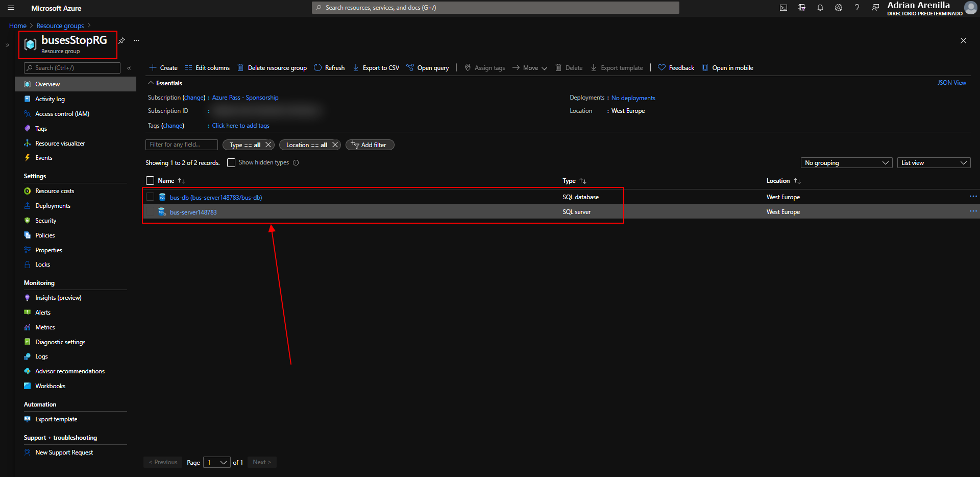
Task: Collapse the left menu with double chevron
Action: (129, 68)
